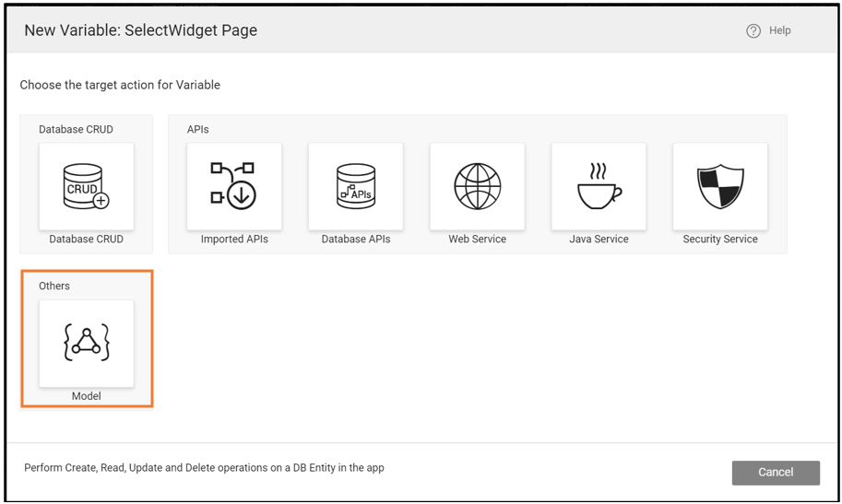Click the Java Service caption

click(599, 240)
